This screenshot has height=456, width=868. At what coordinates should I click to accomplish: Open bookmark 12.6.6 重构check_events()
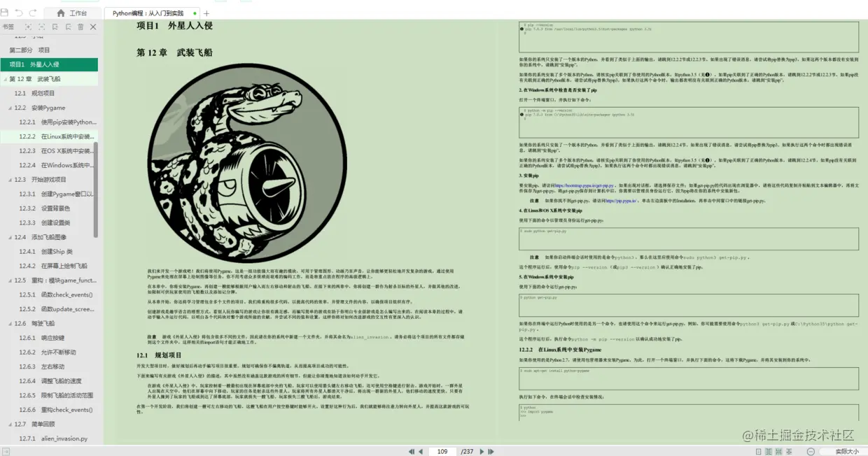coord(56,410)
